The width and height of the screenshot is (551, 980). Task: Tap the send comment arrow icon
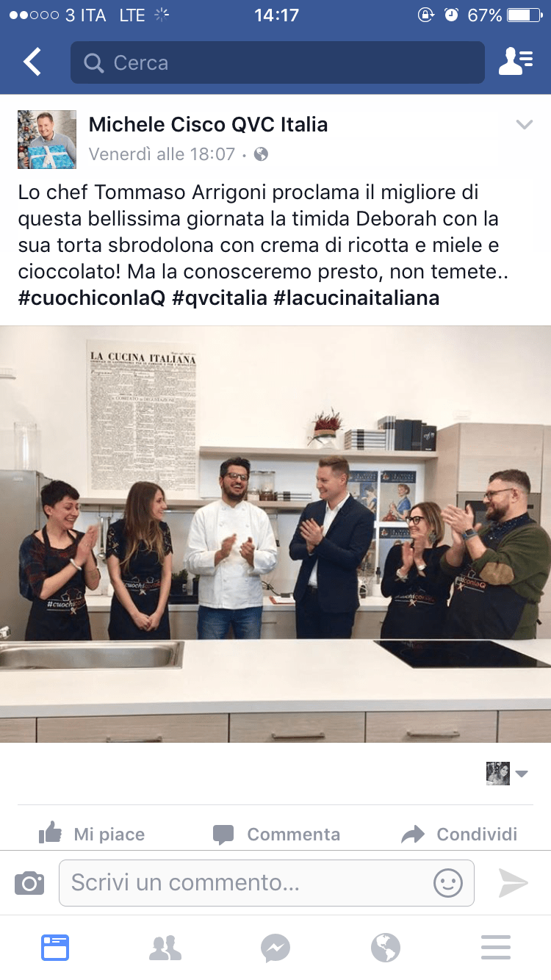513,882
